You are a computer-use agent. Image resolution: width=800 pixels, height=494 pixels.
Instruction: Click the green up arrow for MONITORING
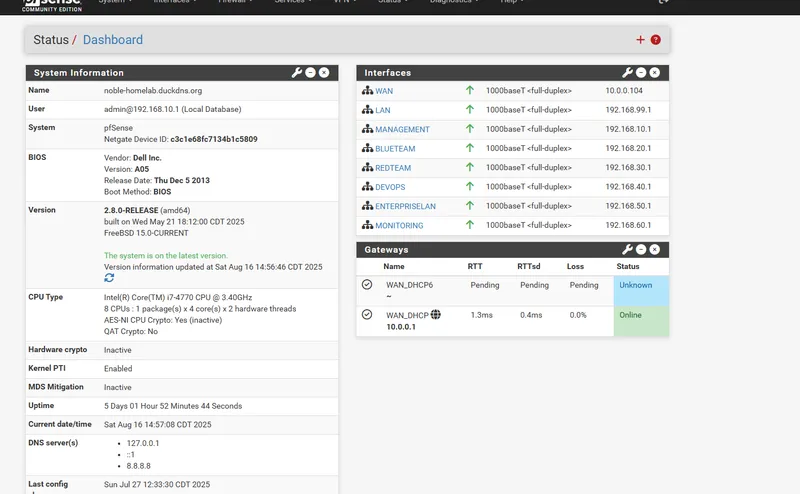tap(470, 225)
